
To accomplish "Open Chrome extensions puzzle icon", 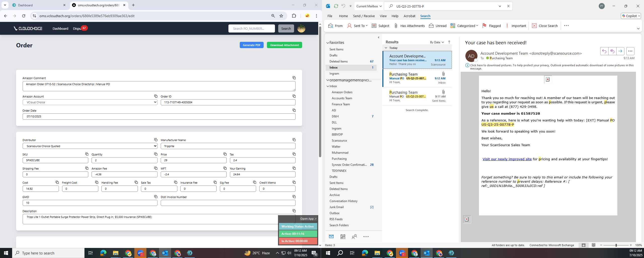I will [x=294, y=16].
